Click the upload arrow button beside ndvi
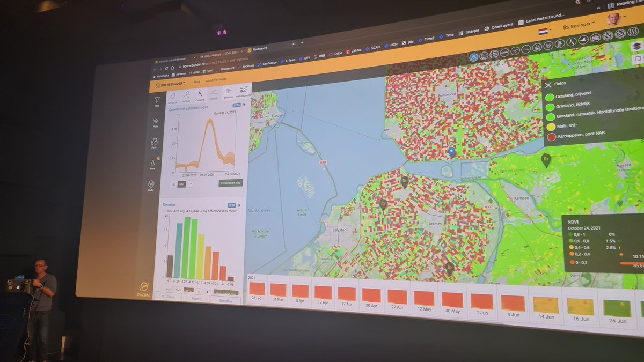 coord(191,184)
